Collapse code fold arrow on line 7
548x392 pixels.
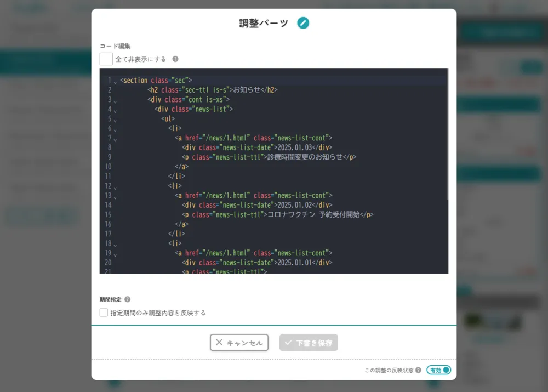pos(115,140)
